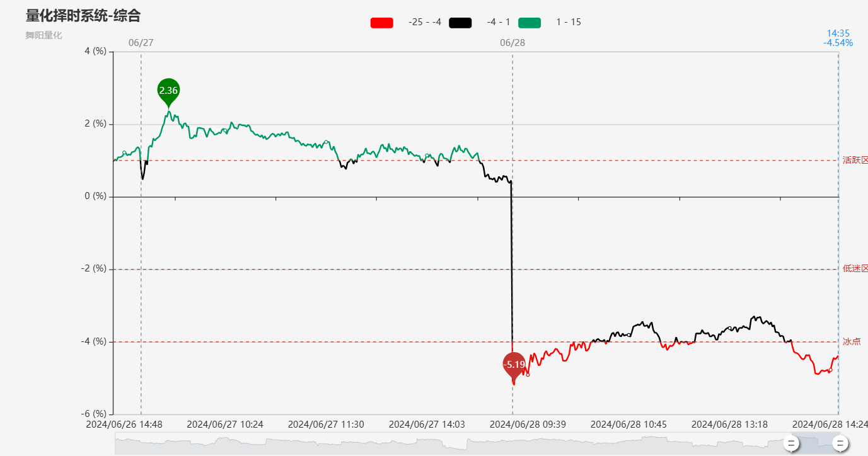
Task: Click x-axis label 2024/06/26 14:48
Action: tap(124, 425)
